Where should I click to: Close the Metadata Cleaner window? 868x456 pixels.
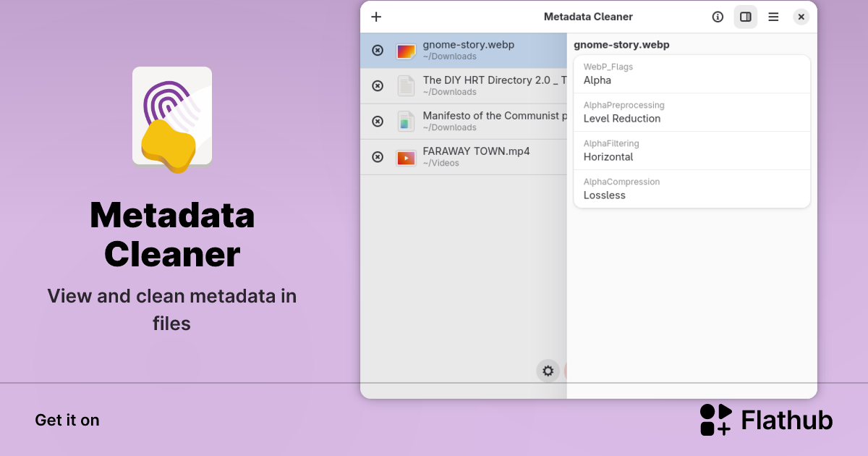(801, 17)
